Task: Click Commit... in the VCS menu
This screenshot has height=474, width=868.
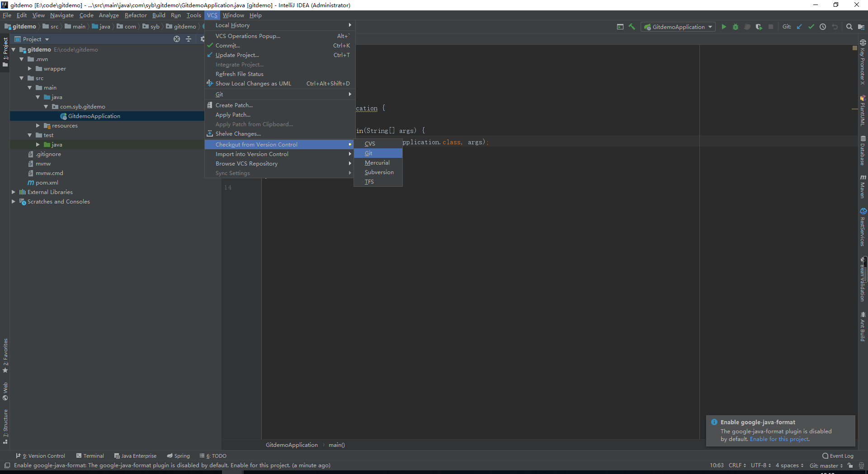Action: point(279,46)
